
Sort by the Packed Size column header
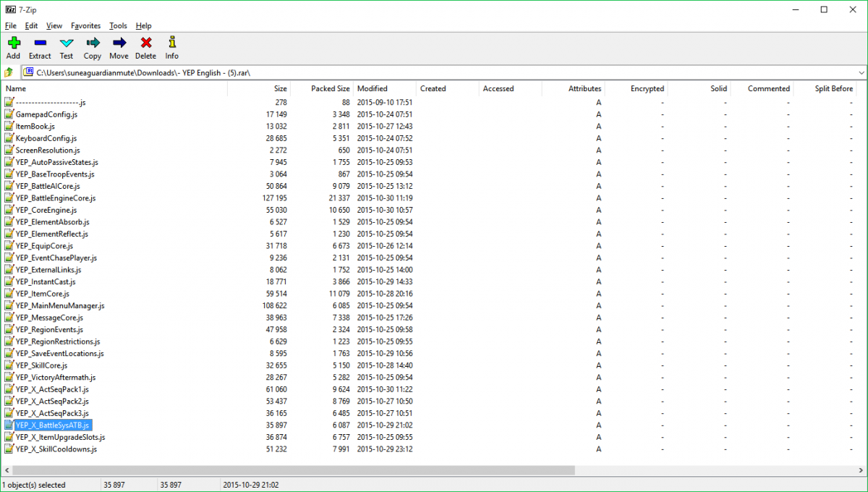coord(322,88)
